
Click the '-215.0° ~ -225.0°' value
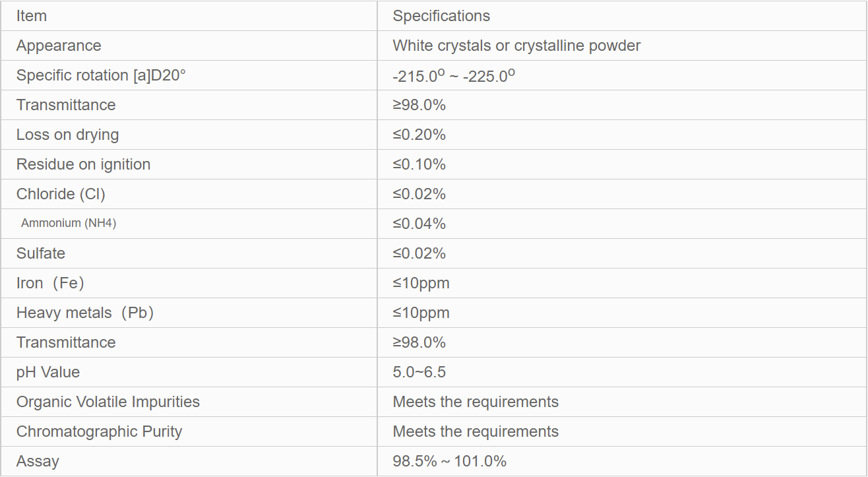click(x=453, y=76)
